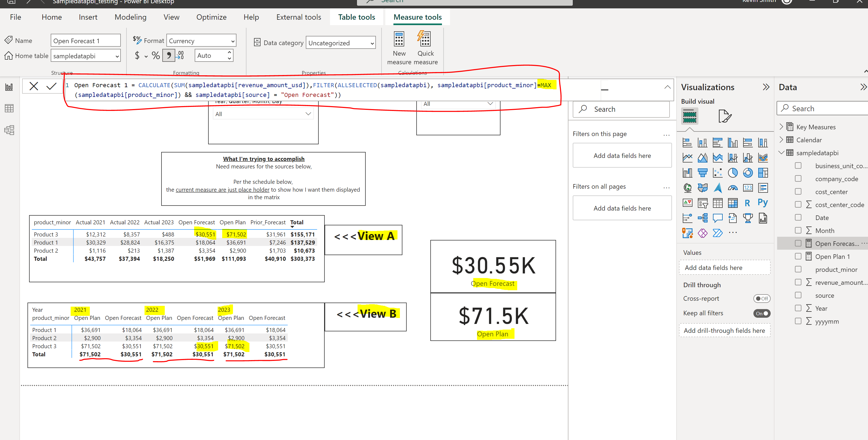Add a decomposition tree visual
Image resolution: width=868 pixels, height=440 pixels.
point(702,218)
